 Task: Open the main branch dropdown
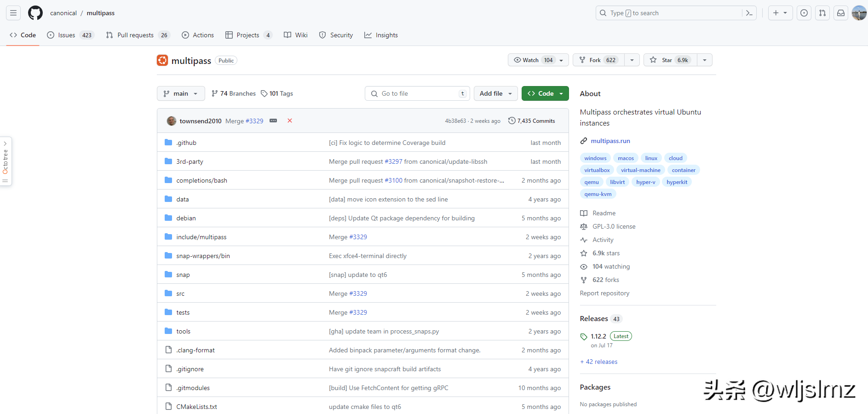click(x=181, y=93)
